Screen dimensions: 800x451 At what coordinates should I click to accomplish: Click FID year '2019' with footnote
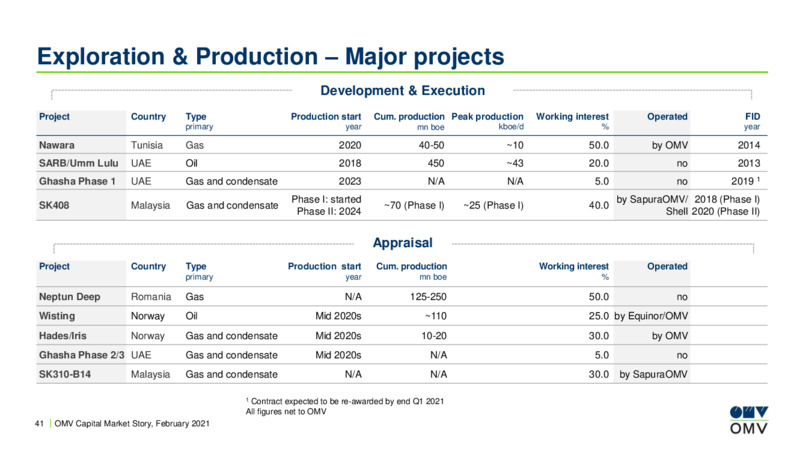[x=745, y=181]
